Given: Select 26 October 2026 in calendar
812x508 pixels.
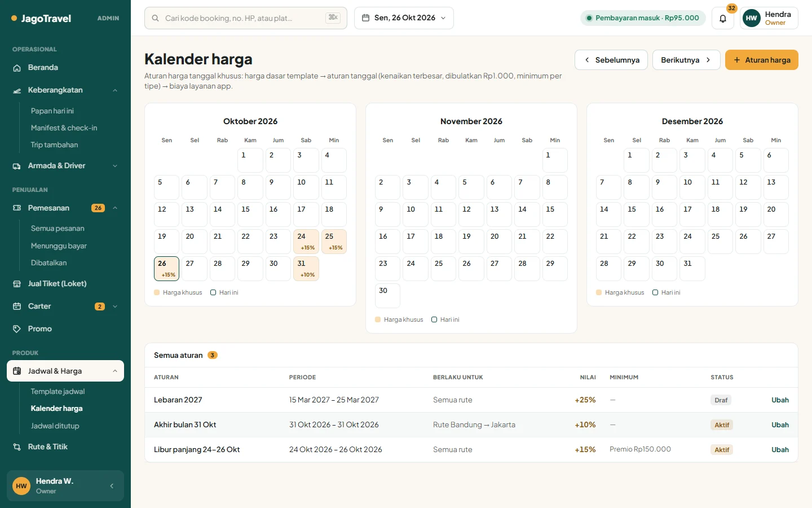Looking at the screenshot, I should [x=166, y=269].
